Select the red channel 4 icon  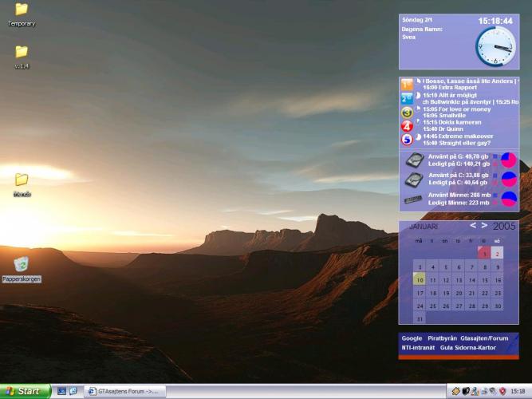click(x=407, y=126)
